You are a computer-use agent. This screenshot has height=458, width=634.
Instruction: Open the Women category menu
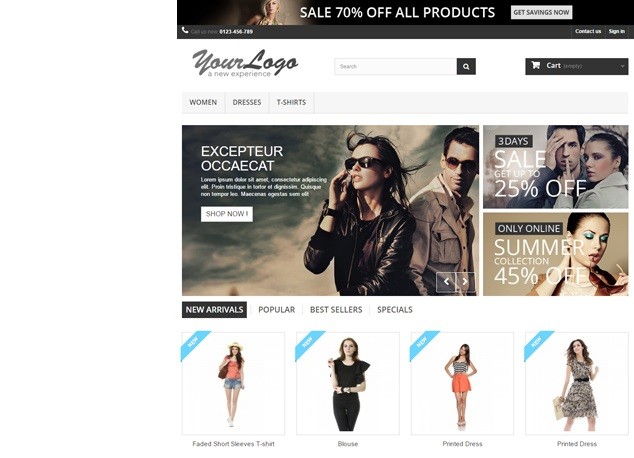[203, 102]
